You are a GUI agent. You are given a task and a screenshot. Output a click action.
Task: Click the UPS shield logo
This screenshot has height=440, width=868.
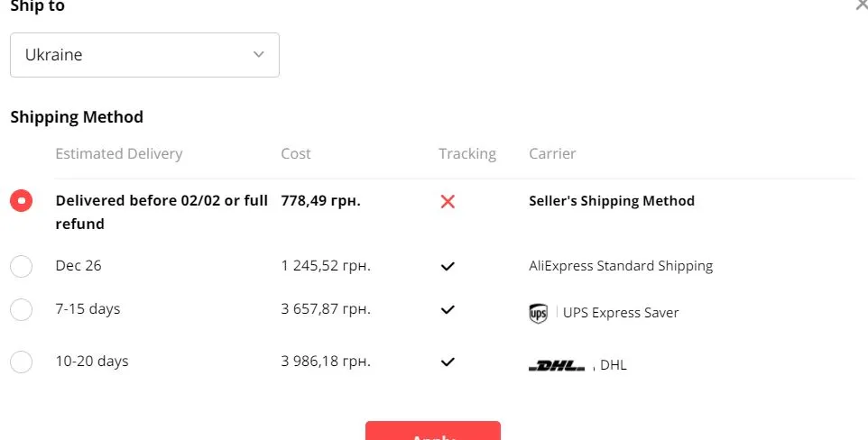[x=538, y=313]
